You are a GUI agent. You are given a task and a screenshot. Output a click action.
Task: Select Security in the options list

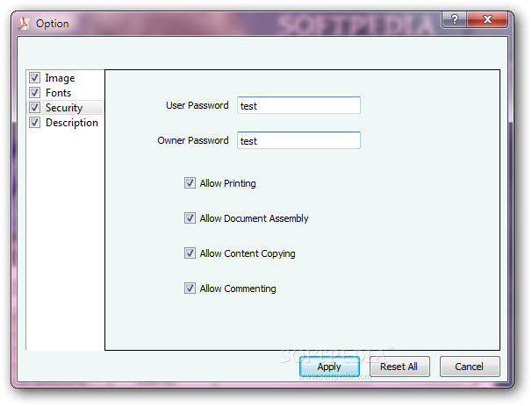tap(64, 108)
